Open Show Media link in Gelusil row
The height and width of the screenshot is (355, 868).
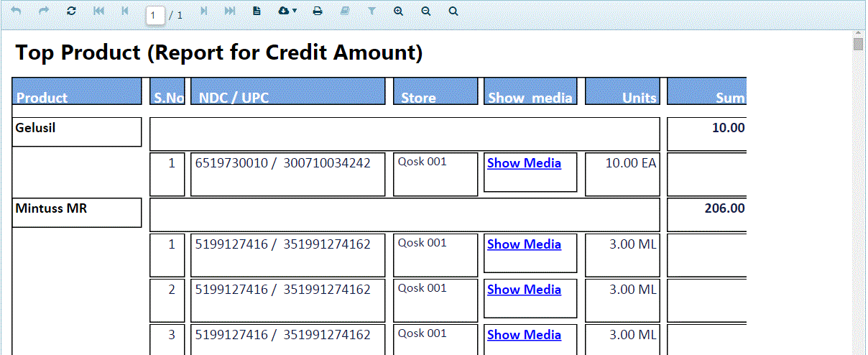coord(524,163)
